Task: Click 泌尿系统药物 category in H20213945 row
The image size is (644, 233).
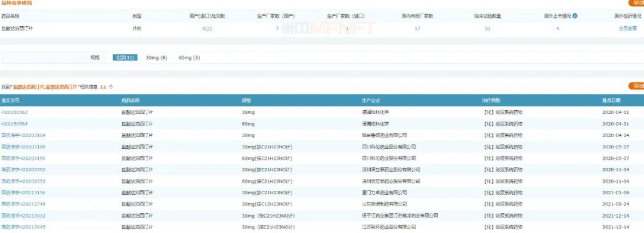Action: coord(503,226)
